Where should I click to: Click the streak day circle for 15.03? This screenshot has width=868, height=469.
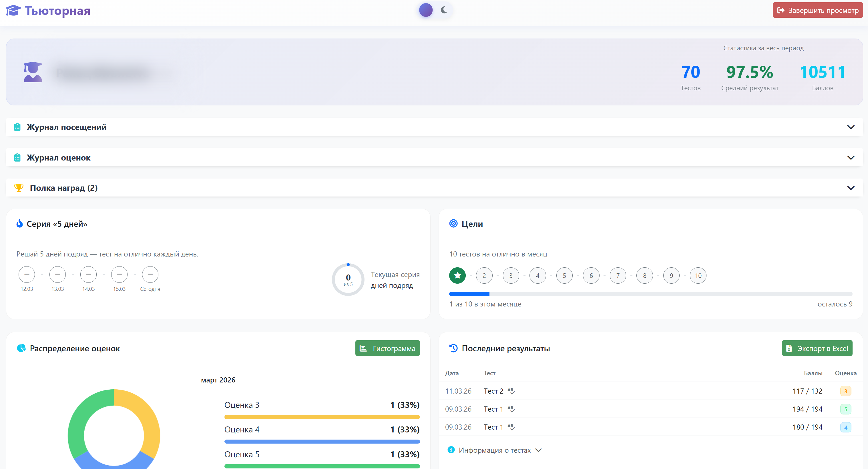tap(119, 274)
